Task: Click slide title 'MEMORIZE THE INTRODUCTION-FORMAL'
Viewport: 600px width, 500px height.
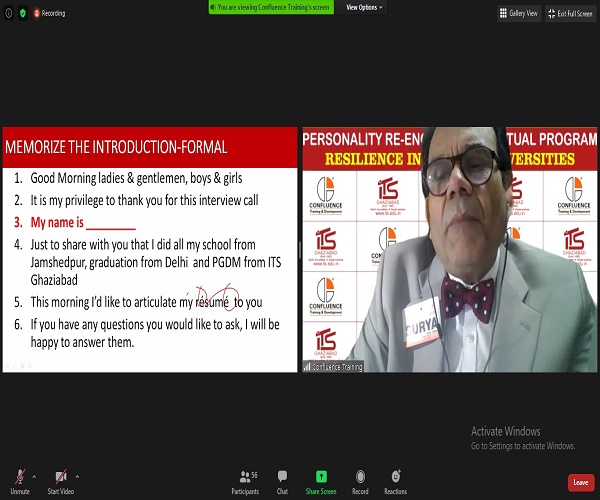Action: click(116, 147)
